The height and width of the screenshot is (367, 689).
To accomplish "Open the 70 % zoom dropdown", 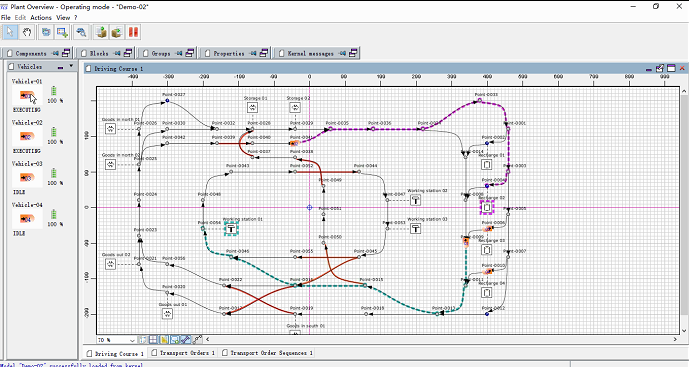I will point(116,340).
